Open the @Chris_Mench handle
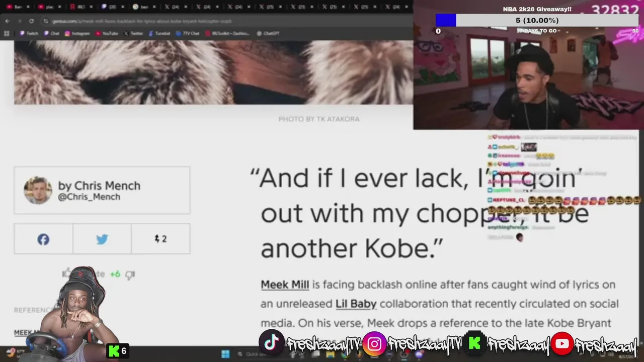644x362 pixels. tap(89, 197)
